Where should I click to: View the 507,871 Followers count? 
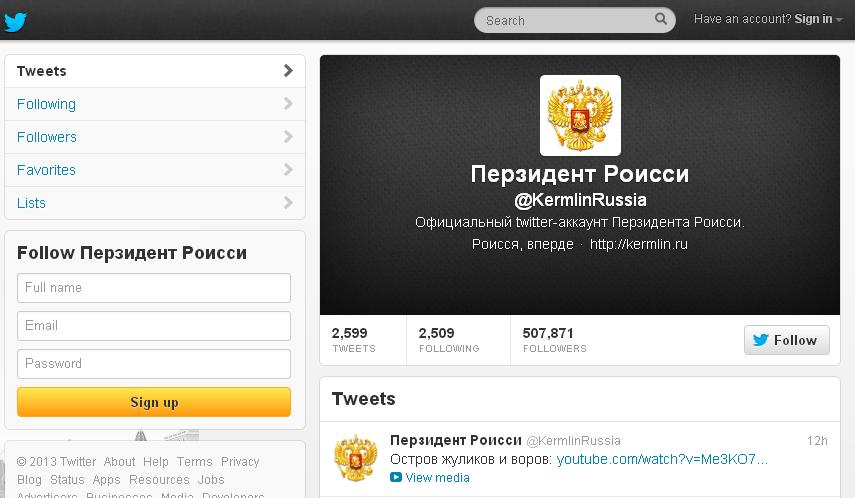click(555, 340)
